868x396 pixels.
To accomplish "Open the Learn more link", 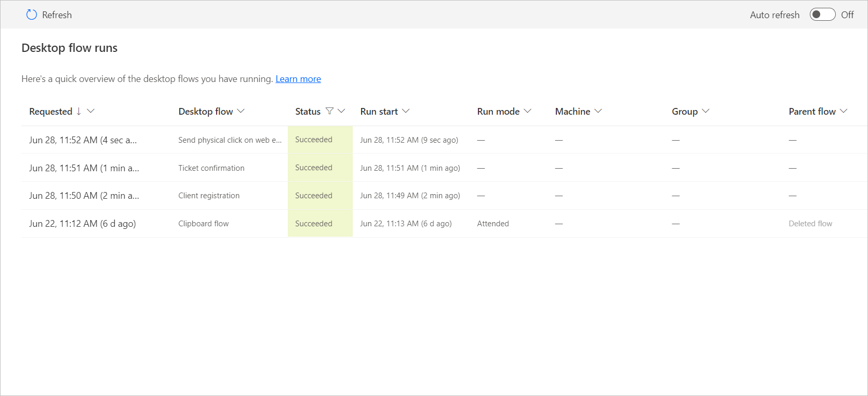I will (298, 79).
